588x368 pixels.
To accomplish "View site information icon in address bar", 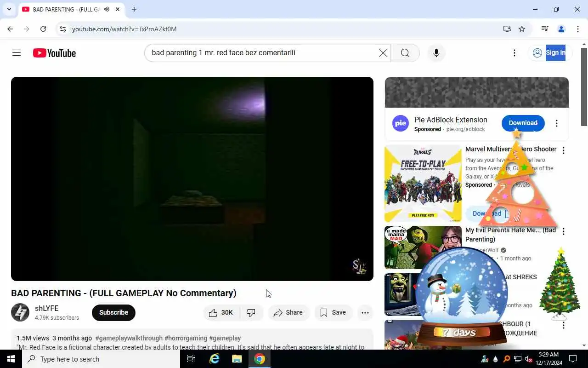I will 63,29.
